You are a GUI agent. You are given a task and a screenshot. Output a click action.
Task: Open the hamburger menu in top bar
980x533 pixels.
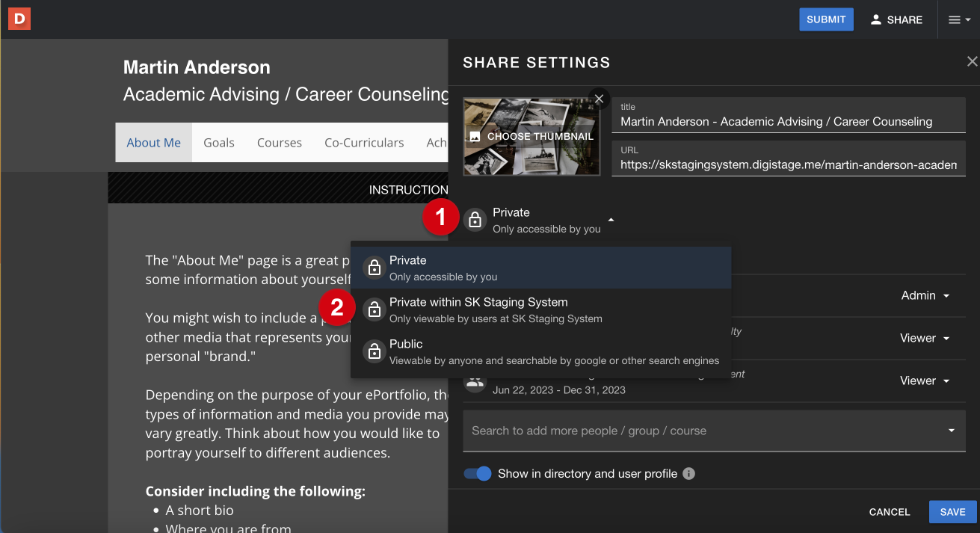coord(959,20)
